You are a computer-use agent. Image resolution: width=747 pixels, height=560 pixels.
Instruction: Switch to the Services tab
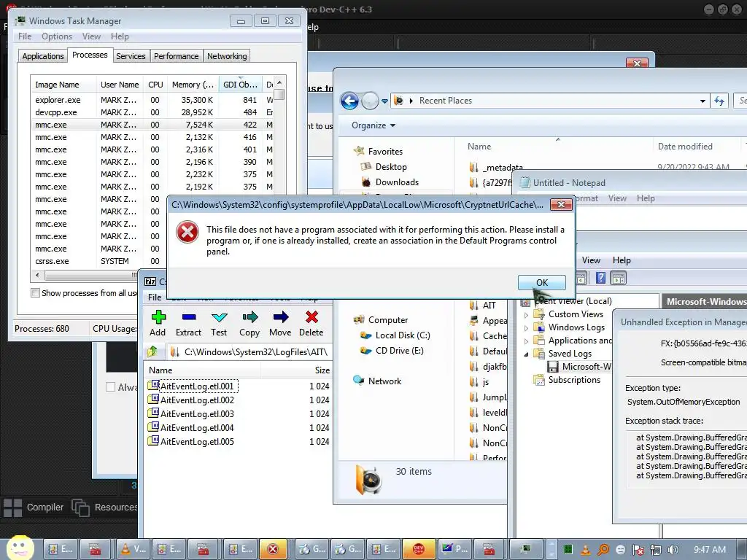point(131,56)
